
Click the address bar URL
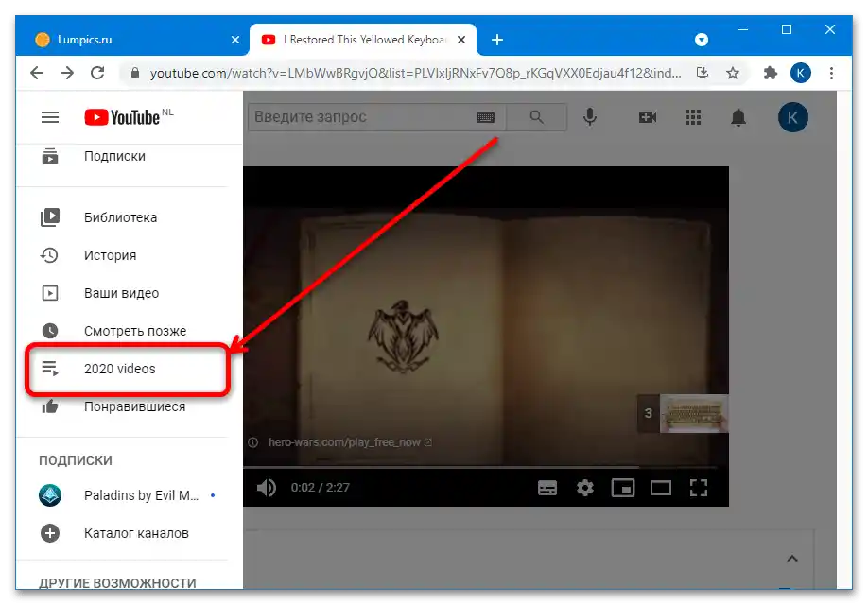(x=415, y=73)
